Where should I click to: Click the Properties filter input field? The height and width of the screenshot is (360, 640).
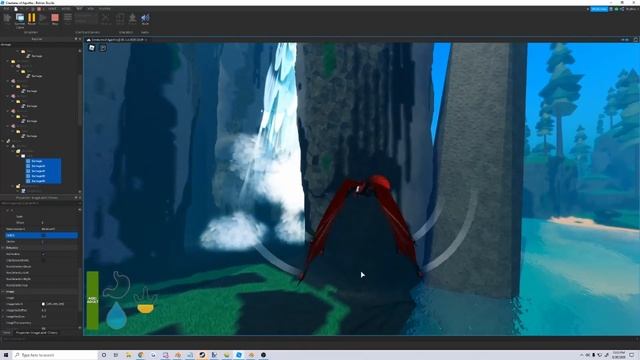pos(41,203)
